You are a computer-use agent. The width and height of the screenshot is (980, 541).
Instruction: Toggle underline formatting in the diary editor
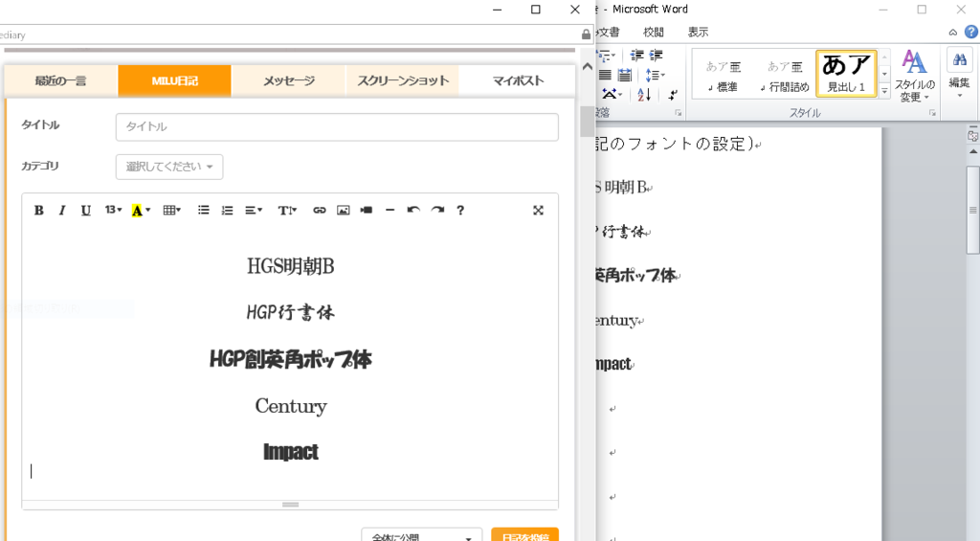pos(85,211)
